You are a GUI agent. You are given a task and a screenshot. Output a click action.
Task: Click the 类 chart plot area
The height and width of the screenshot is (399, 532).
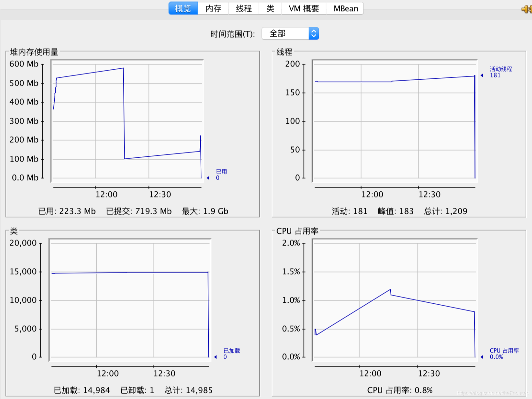[x=130, y=300]
